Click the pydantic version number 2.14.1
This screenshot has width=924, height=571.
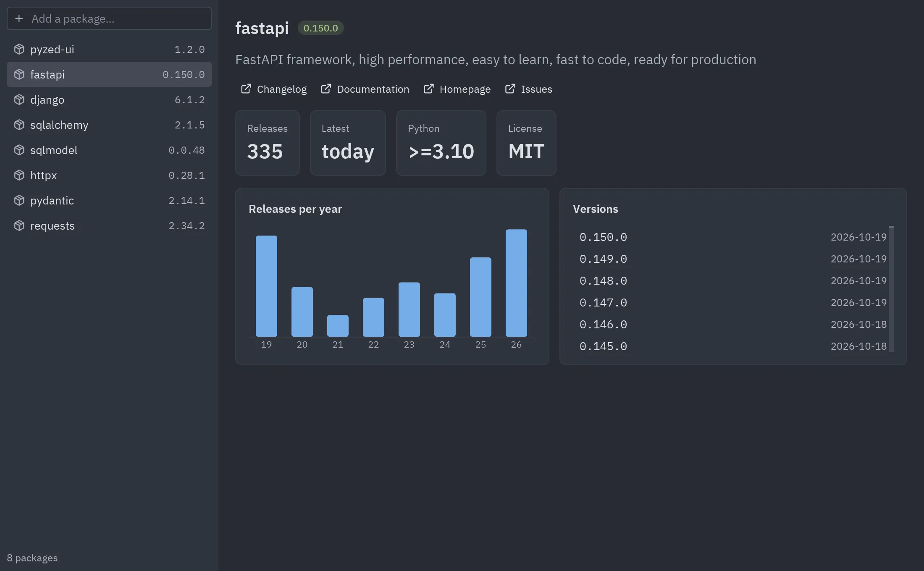[186, 201]
